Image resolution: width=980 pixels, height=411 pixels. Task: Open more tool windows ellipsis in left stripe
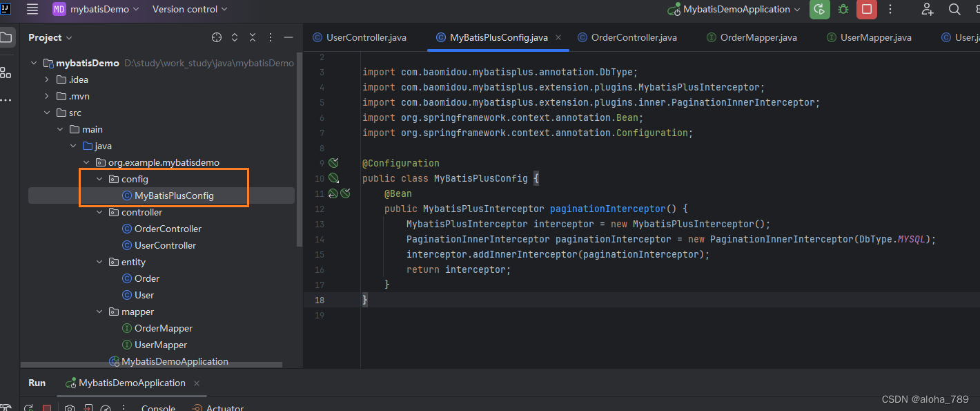[x=6, y=99]
